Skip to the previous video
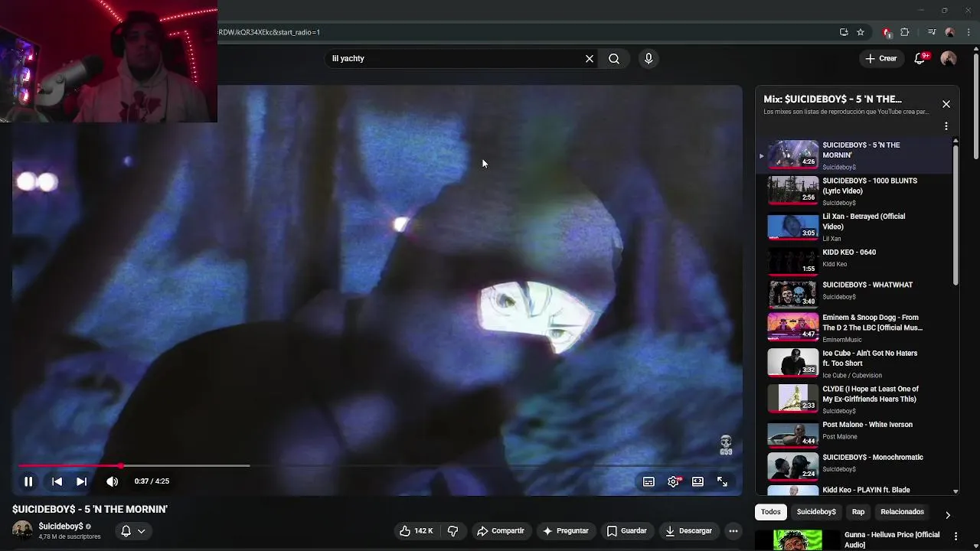This screenshot has width=980, height=551. click(x=57, y=481)
